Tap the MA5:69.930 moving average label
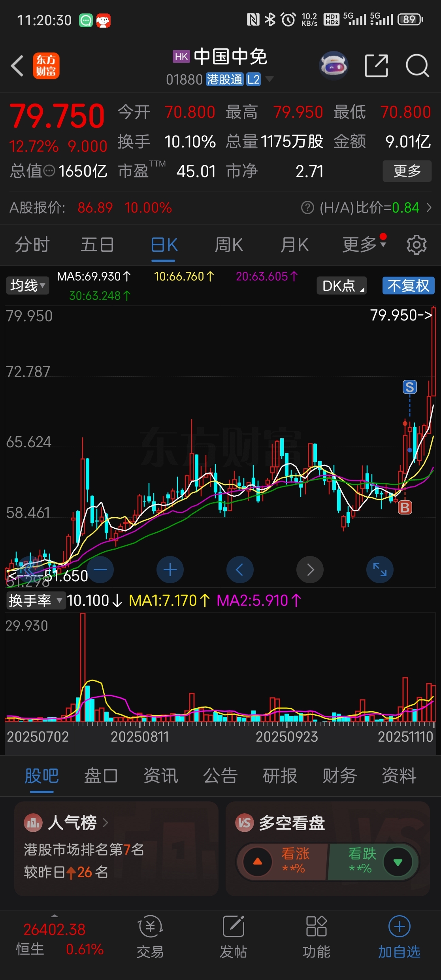This screenshot has height=980, width=441. coord(94,276)
